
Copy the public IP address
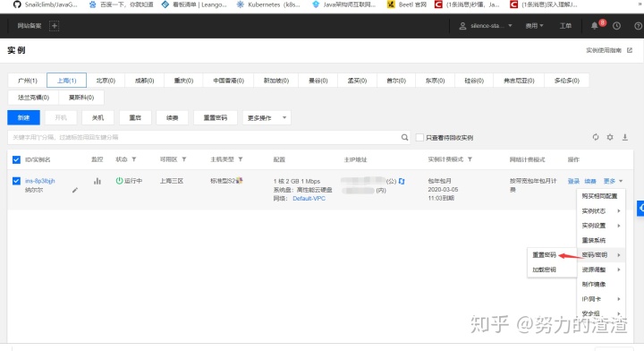pyautogui.click(x=402, y=181)
